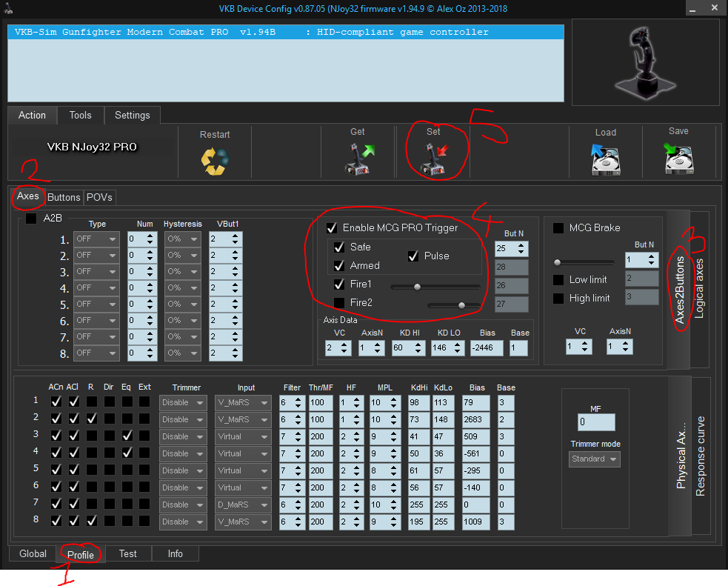Select the Buttons tab
Screen dimensions: 728x586
pos(64,197)
